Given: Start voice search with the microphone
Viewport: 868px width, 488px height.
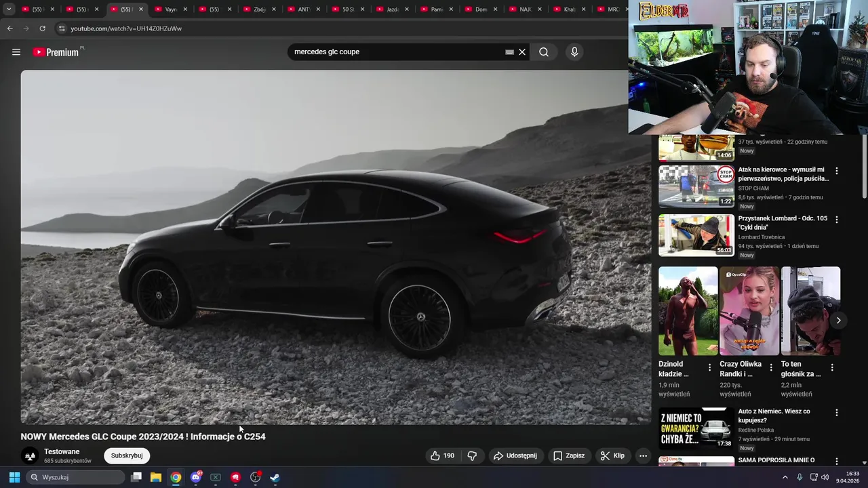Looking at the screenshot, I should point(574,52).
